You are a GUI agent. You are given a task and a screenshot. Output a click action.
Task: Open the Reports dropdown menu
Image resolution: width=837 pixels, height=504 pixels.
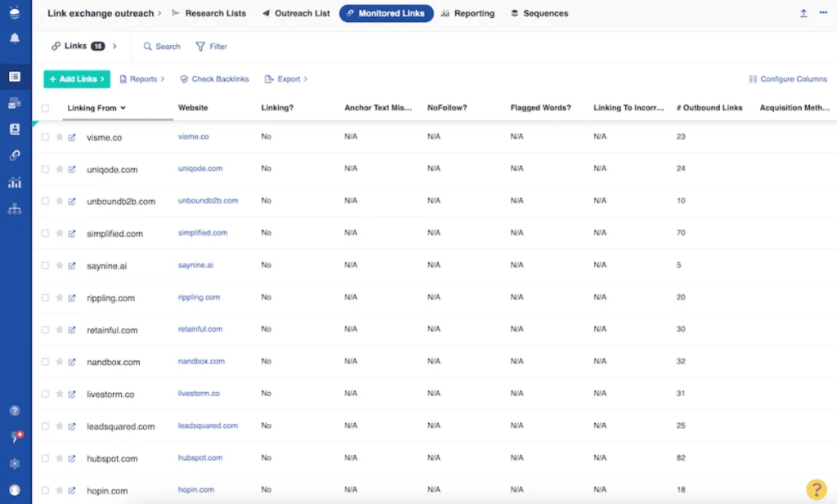[x=142, y=79]
